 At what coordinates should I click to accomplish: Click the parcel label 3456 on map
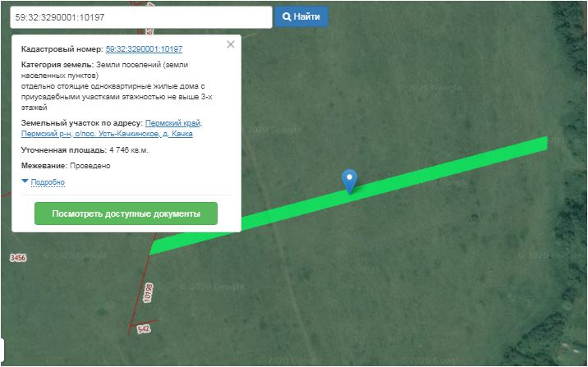pos(17,258)
